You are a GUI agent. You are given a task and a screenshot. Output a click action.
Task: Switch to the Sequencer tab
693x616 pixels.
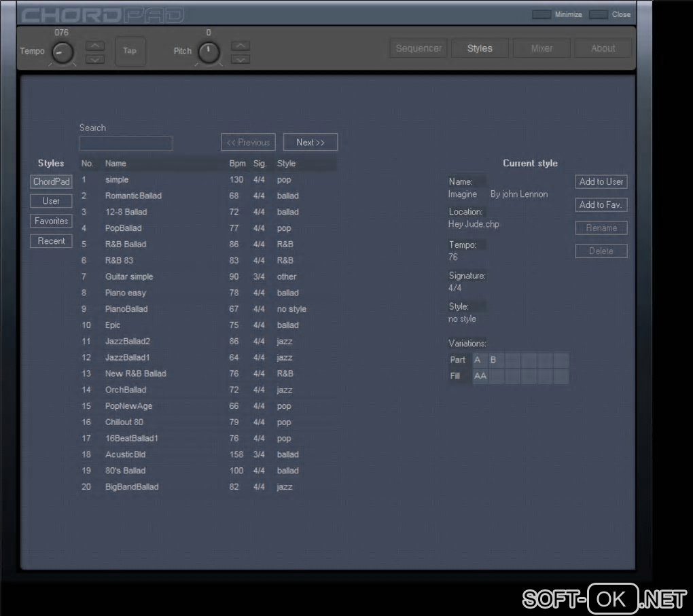419,48
